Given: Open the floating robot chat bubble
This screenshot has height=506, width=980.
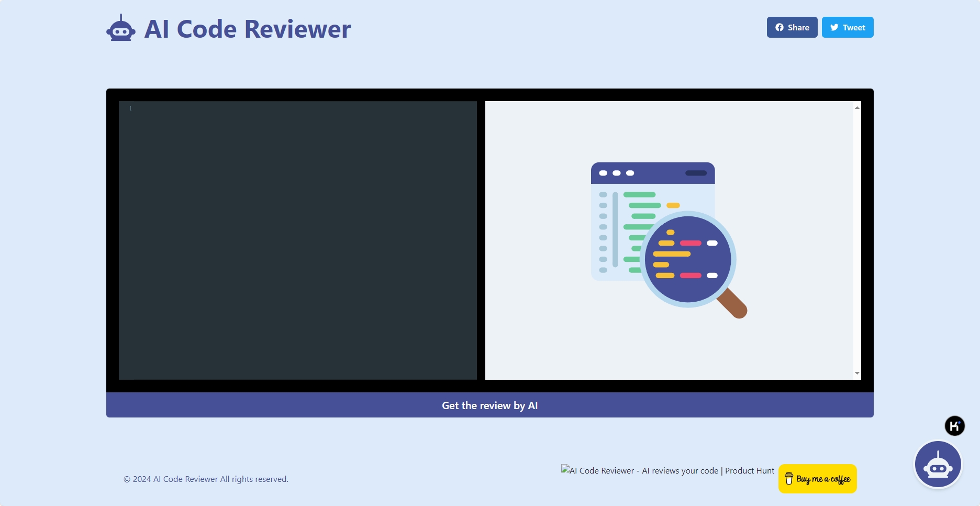Looking at the screenshot, I should [x=938, y=465].
